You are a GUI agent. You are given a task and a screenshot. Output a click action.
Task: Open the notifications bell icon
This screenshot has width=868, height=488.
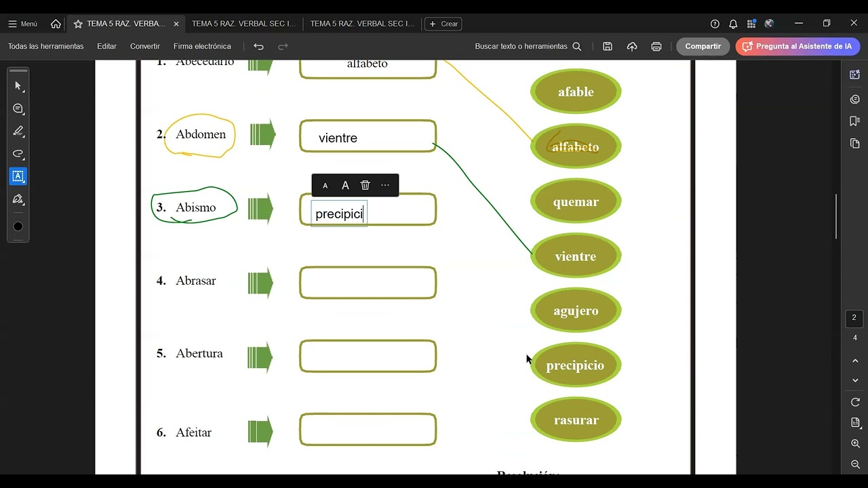[733, 24]
